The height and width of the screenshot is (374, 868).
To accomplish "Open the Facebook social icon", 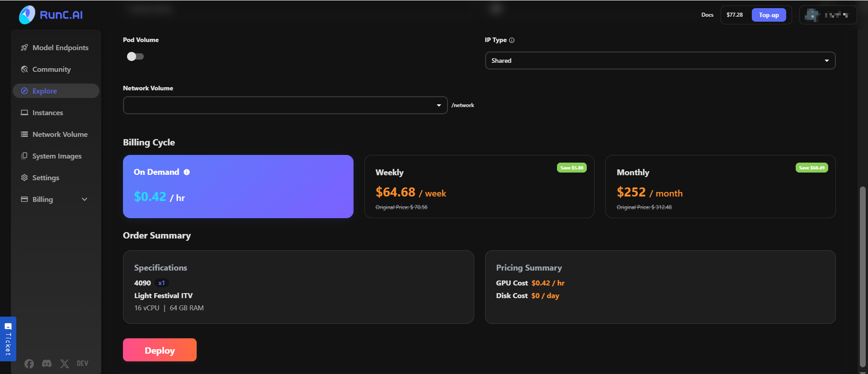I will pyautogui.click(x=29, y=364).
